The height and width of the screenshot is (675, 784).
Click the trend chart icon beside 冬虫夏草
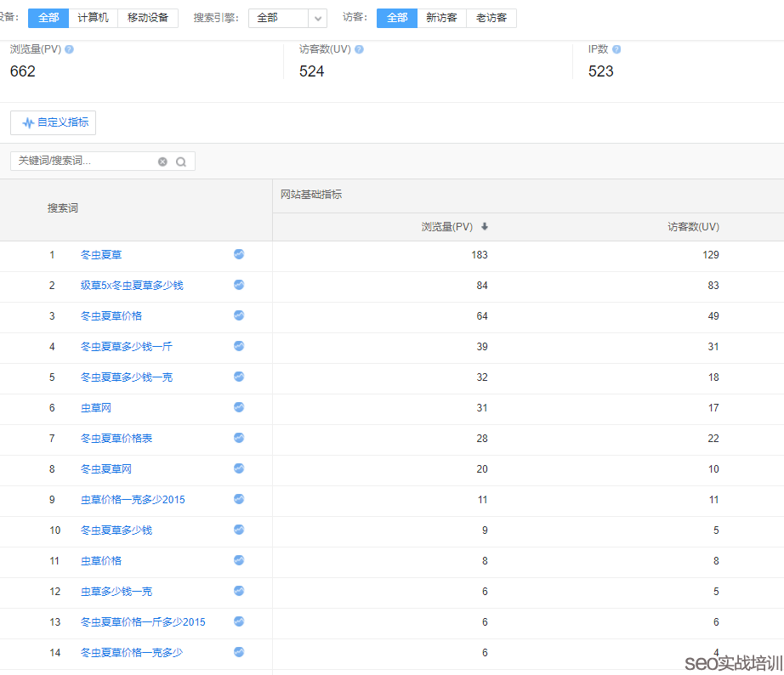pos(238,254)
